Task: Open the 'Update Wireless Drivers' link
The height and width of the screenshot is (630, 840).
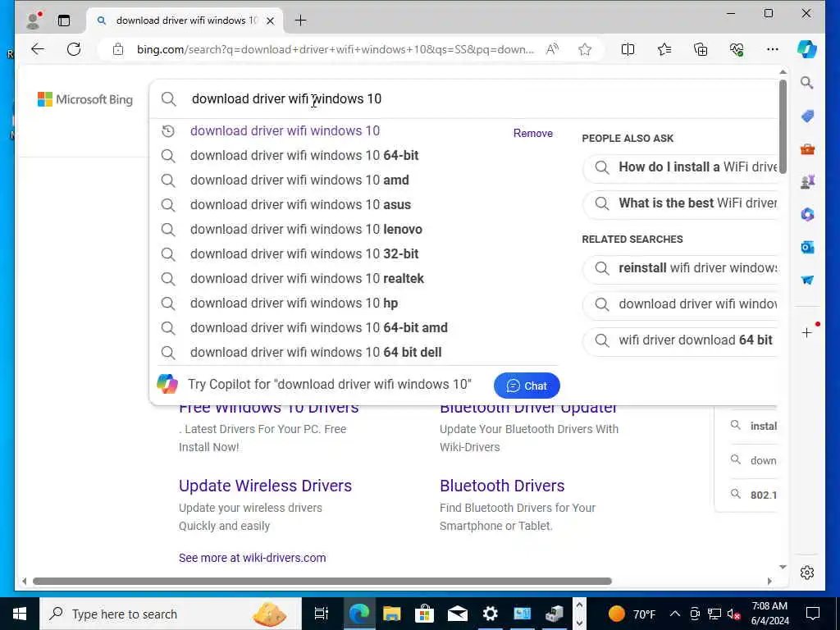Action: pyautogui.click(x=265, y=486)
